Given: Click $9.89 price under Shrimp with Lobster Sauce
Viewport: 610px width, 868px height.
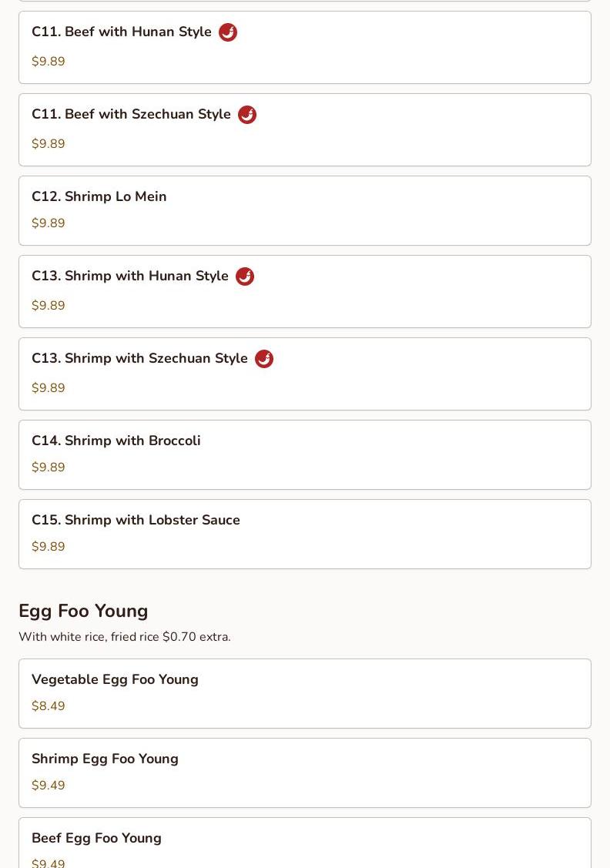Looking at the screenshot, I should click(49, 547).
